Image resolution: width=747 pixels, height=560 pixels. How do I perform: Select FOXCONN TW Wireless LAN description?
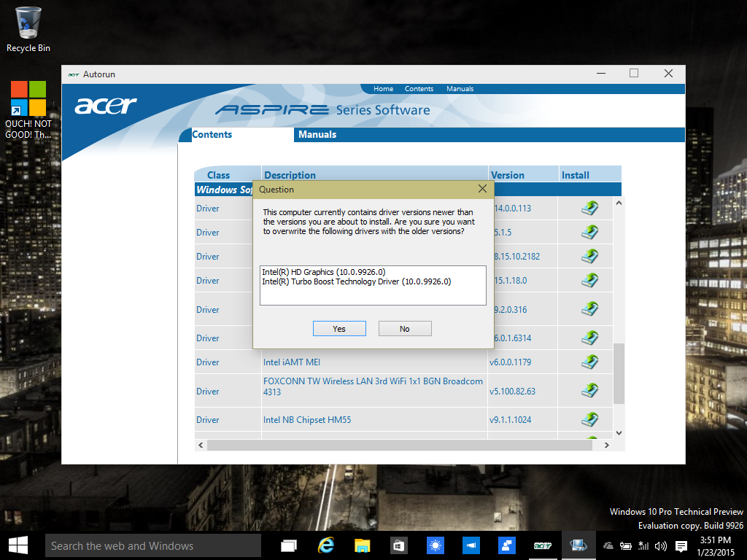(x=373, y=386)
